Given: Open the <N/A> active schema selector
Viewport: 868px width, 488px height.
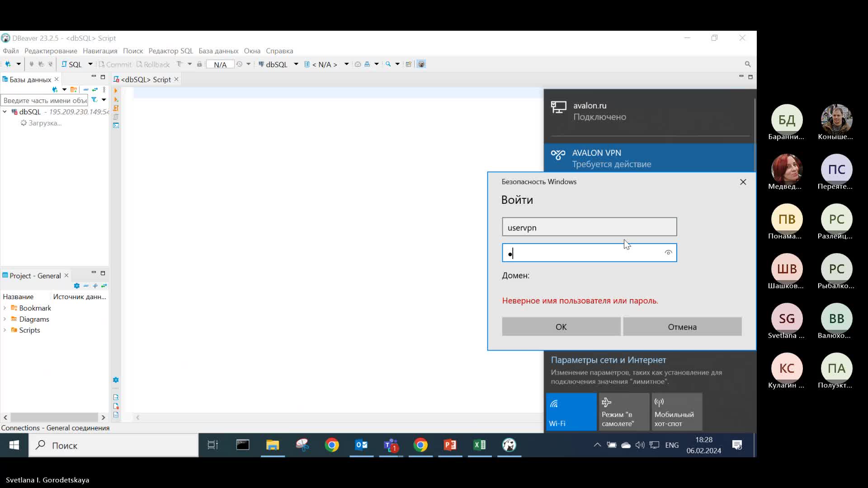Looking at the screenshot, I should tap(326, 64).
